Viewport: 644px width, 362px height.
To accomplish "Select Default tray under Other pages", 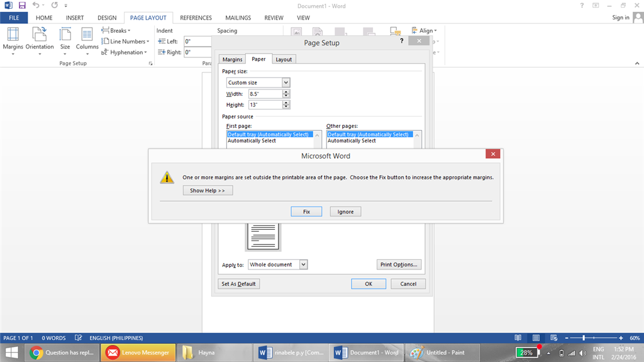I will pyautogui.click(x=370, y=135).
